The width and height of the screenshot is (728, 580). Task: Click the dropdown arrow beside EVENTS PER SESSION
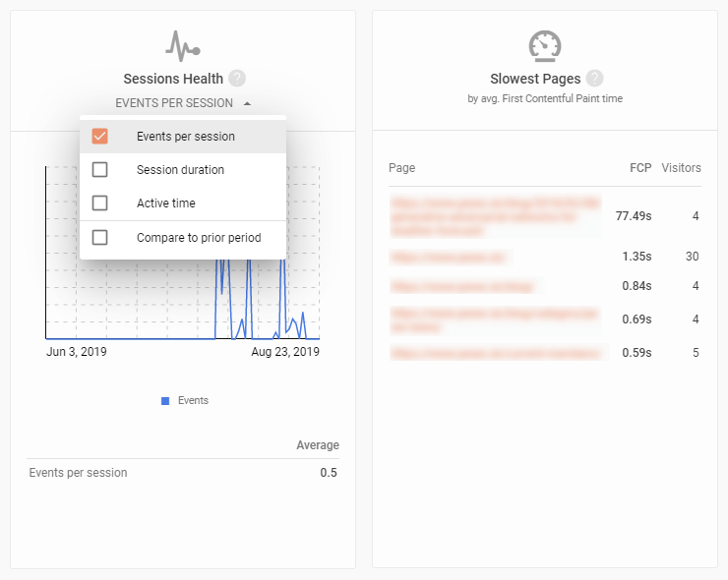(248, 103)
